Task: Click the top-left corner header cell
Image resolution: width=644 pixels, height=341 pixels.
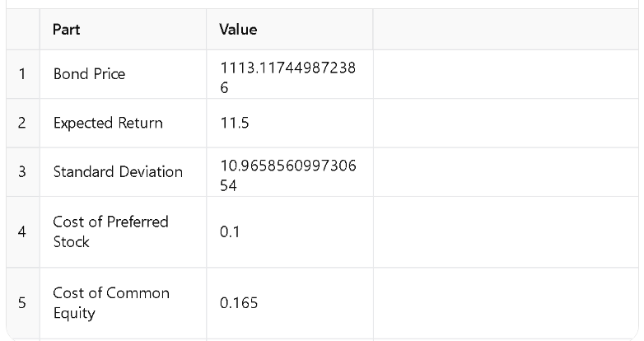Action: tap(22, 30)
